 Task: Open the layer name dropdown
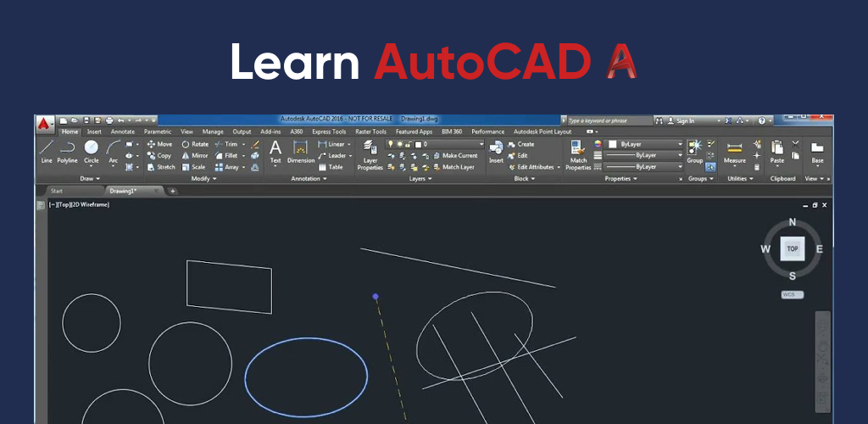(481, 144)
